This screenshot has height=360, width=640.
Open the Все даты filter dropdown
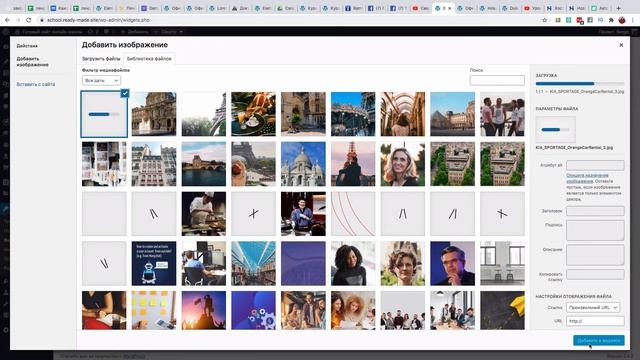(x=101, y=80)
